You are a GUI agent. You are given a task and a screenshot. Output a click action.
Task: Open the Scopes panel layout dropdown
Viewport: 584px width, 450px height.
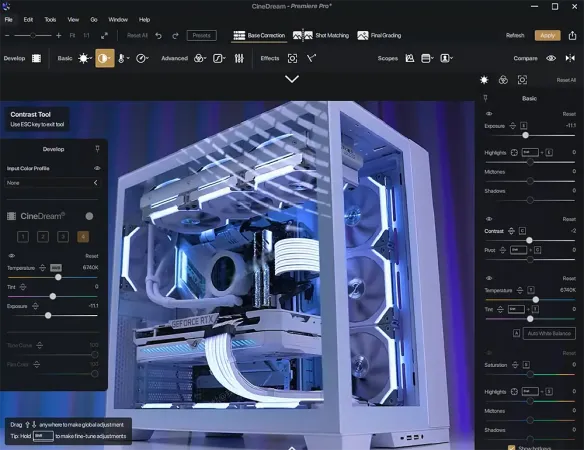tap(427, 58)
